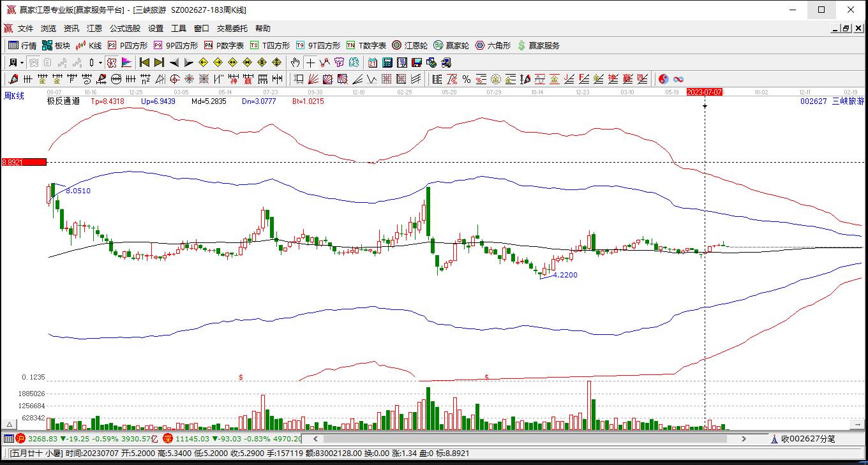Open the 9T四方形 tool
The image size is (868, 465).
(318, 45)
